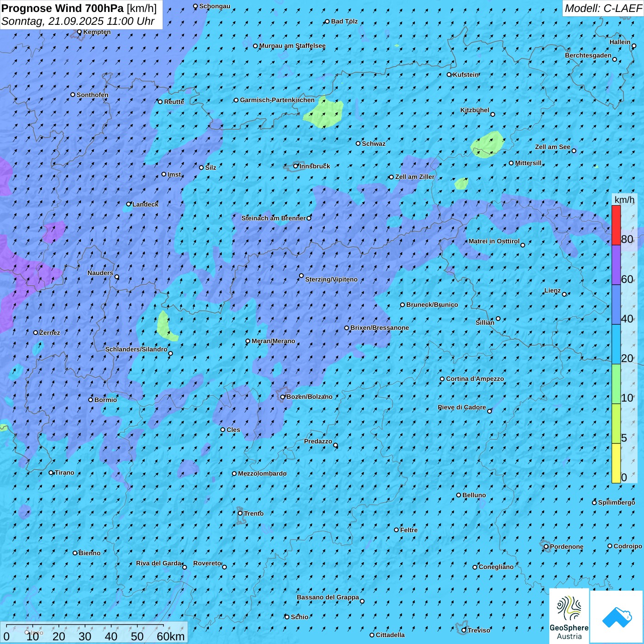Click the Sterzing/Vipiteno city marker

point(301,276)
